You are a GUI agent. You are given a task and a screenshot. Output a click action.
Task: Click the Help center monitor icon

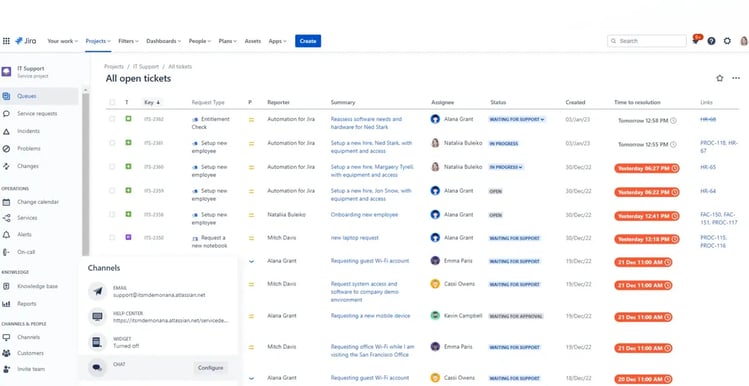click(x=97, y=317)
